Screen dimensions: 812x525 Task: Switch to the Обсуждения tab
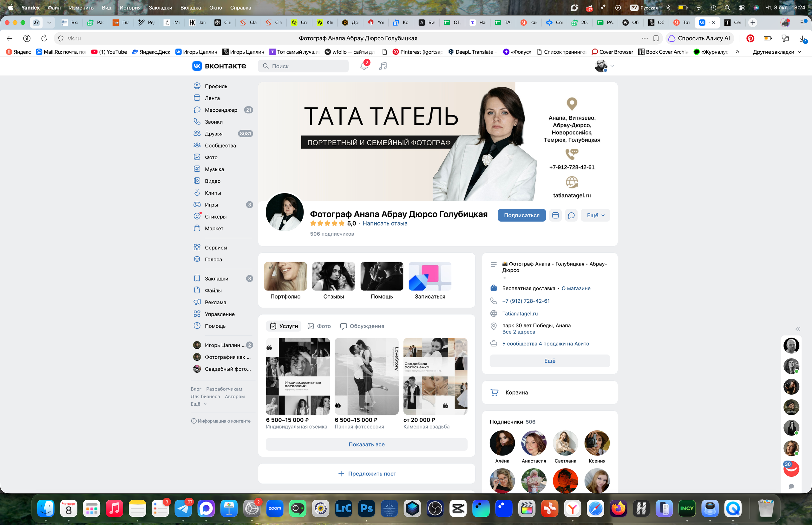pyautogui.click(x=362, y=326)
